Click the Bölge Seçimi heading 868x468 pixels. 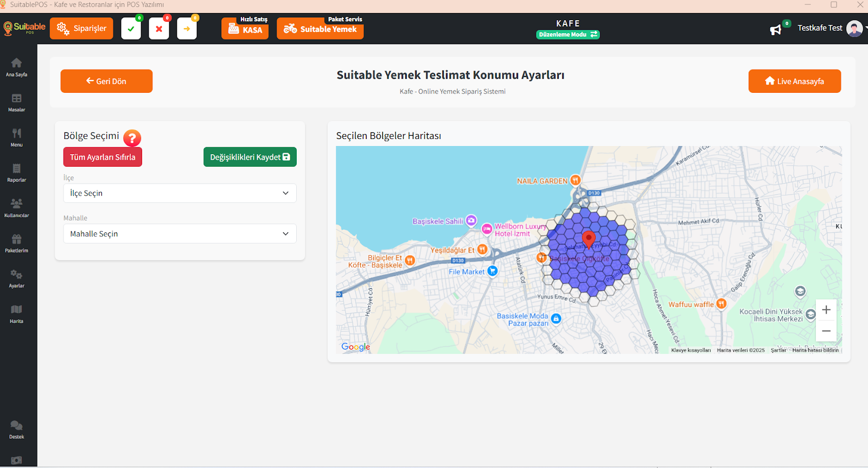click(x=91, y=136)
